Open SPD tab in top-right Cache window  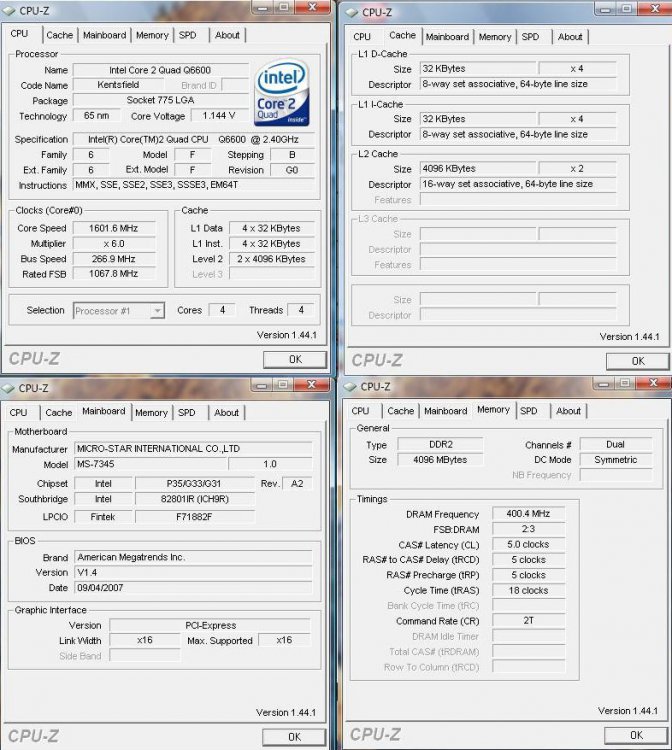click(530, 37)
